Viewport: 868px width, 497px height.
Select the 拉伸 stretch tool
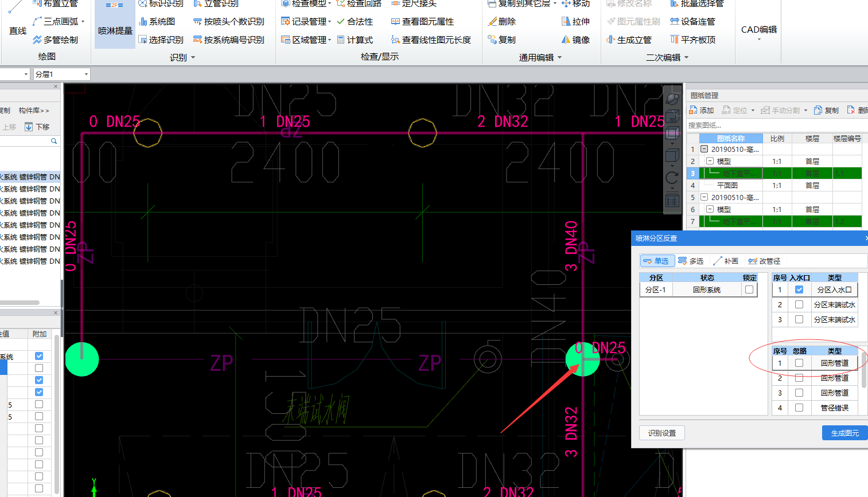[x=575, y=21]
